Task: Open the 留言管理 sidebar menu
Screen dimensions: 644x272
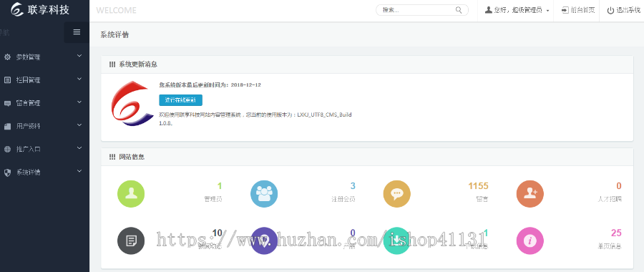Action: point(44,103)
